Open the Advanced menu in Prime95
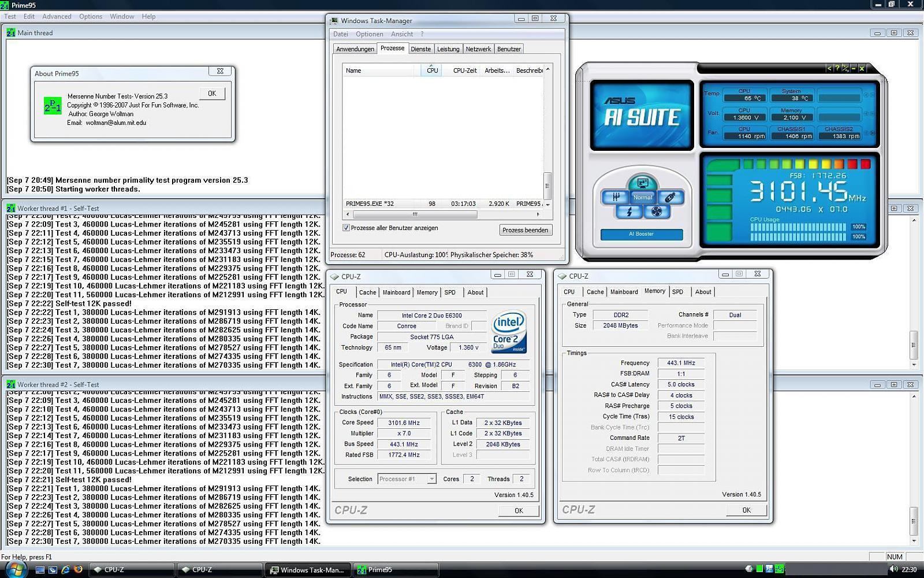Viewport: 924px width, 578px height. [57, 16]
